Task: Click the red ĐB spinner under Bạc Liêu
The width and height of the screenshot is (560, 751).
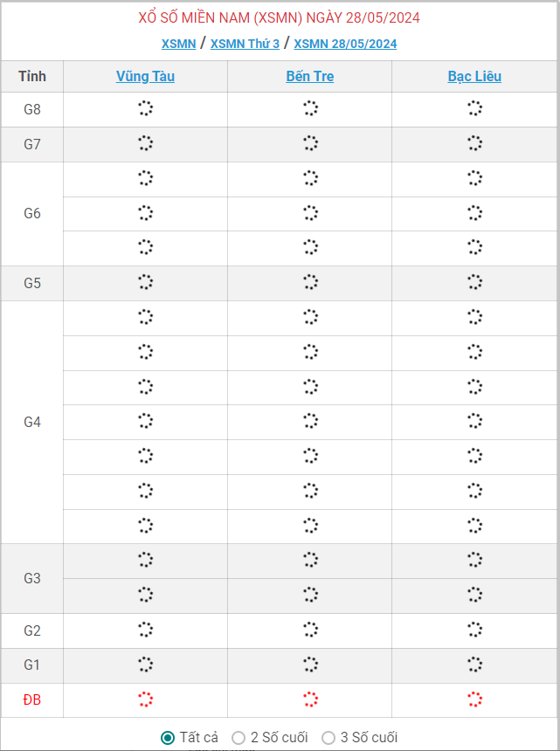Action: point(474,699)
